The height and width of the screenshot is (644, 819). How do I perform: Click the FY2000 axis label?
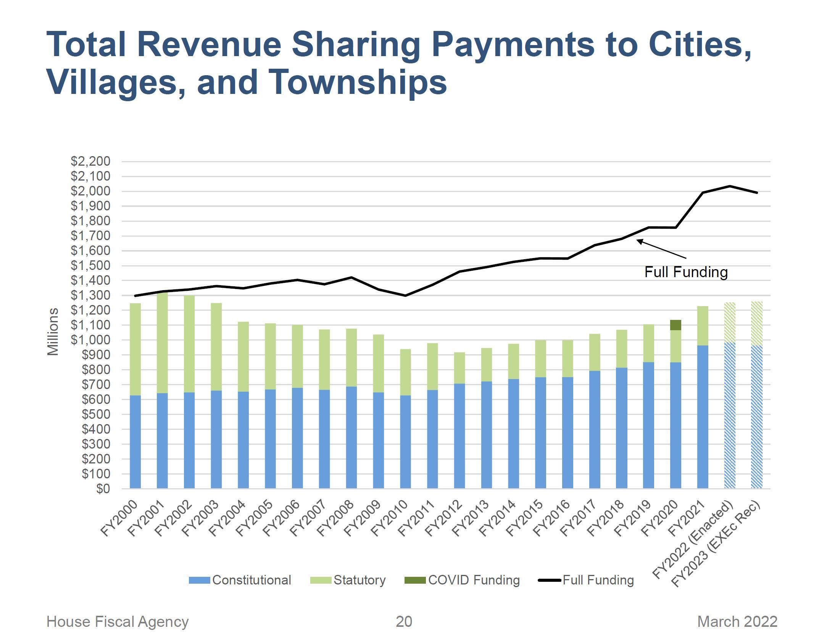[119, 518]
